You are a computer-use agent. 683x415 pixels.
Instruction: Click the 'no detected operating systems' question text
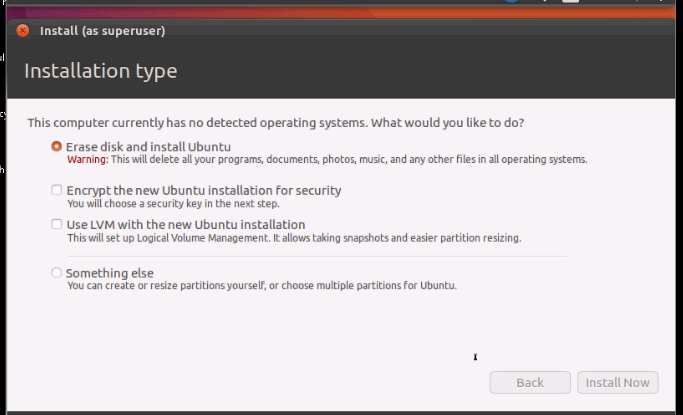[276, 123]
